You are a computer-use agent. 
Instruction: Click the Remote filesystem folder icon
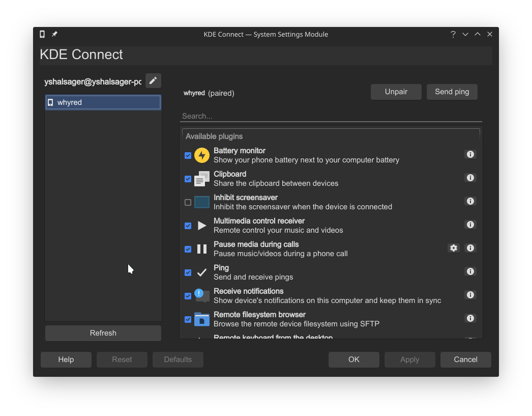[202, 319]
